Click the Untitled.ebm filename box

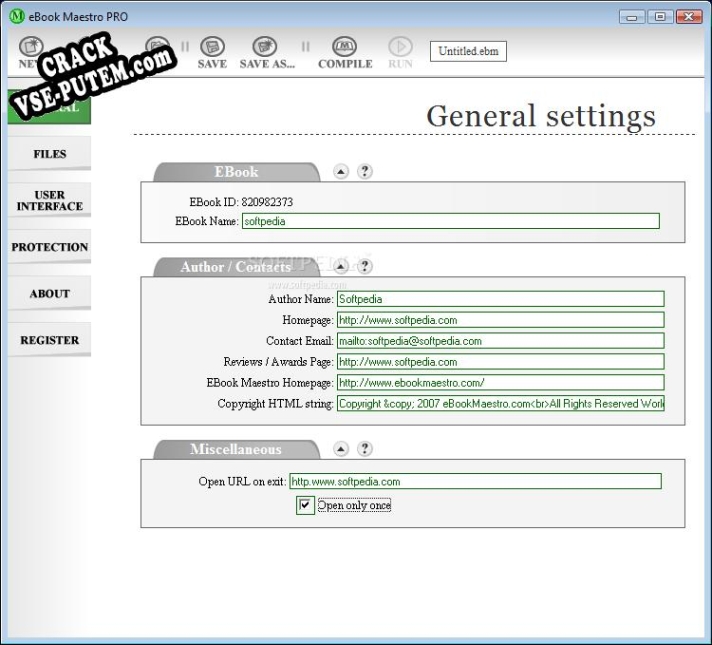click(467, 51)
